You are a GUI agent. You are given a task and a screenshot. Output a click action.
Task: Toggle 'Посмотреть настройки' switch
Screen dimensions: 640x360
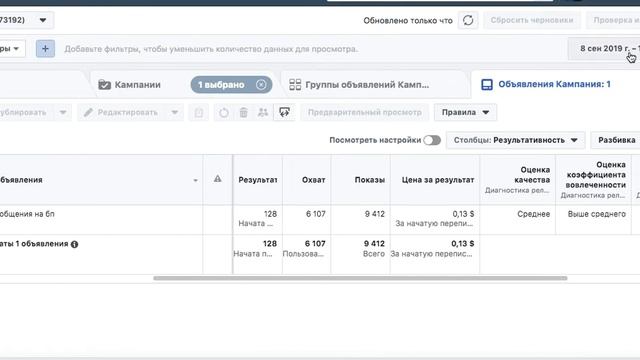[432, 140]
